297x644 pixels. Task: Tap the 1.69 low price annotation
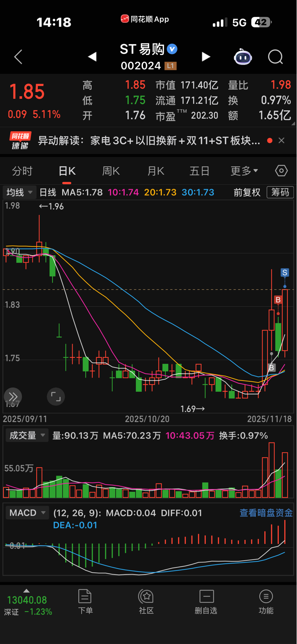click(x=193, y=408)
